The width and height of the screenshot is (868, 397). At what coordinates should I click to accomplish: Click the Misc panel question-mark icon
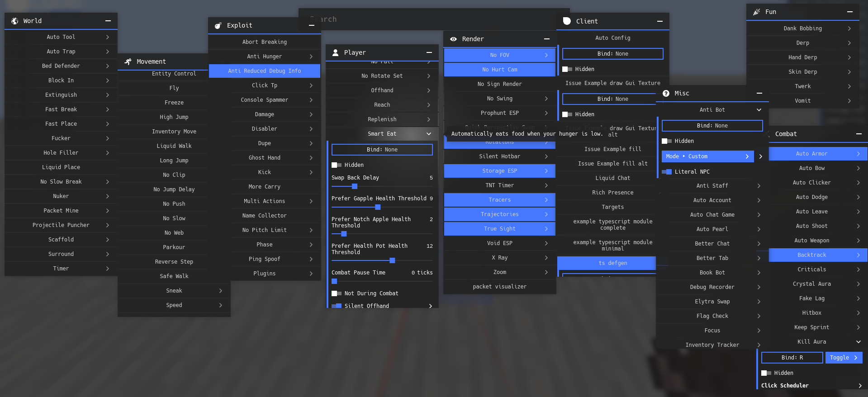666,94
